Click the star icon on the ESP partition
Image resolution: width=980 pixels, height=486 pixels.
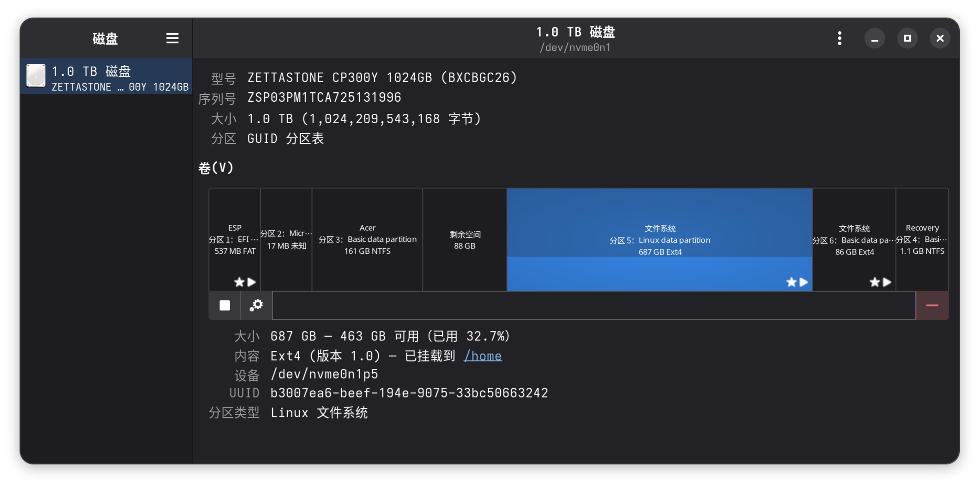[x=239, y=282]
